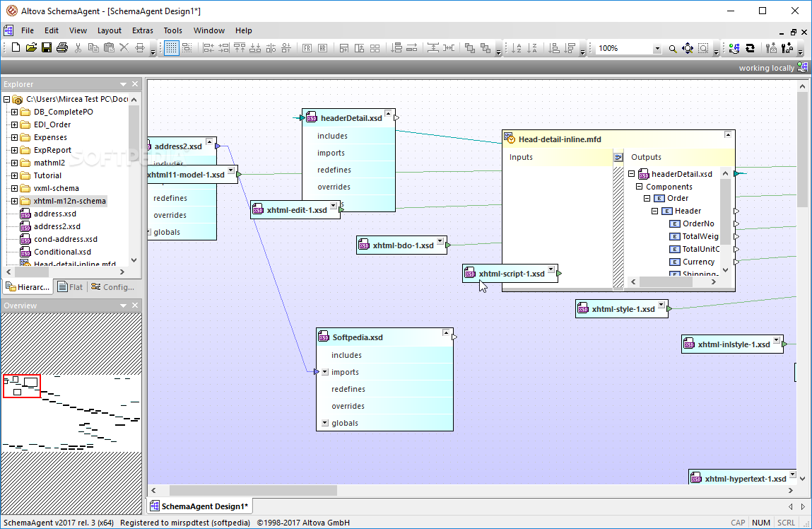This screenshot has height=529, width=812.
Task: Click the Space evenly horizontally icon
Action: pyautogui.click(x=449, y=48)
